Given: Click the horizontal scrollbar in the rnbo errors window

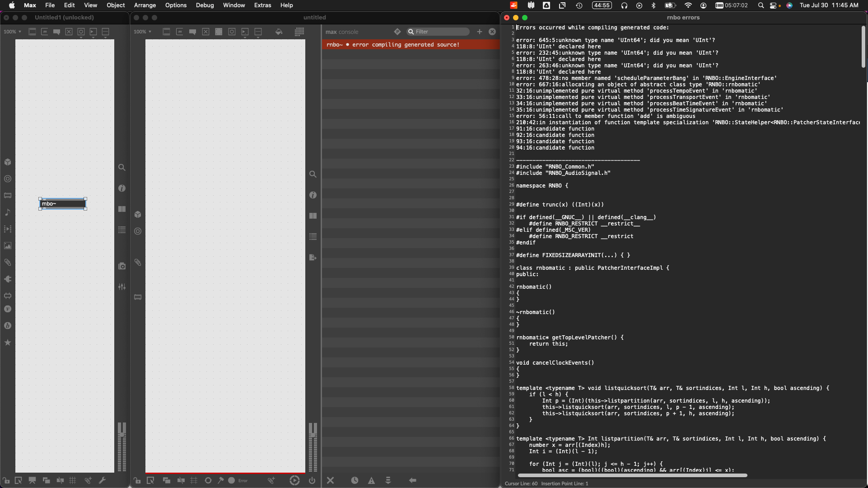Looking at the screenshot, I should (x=632, y=475).
